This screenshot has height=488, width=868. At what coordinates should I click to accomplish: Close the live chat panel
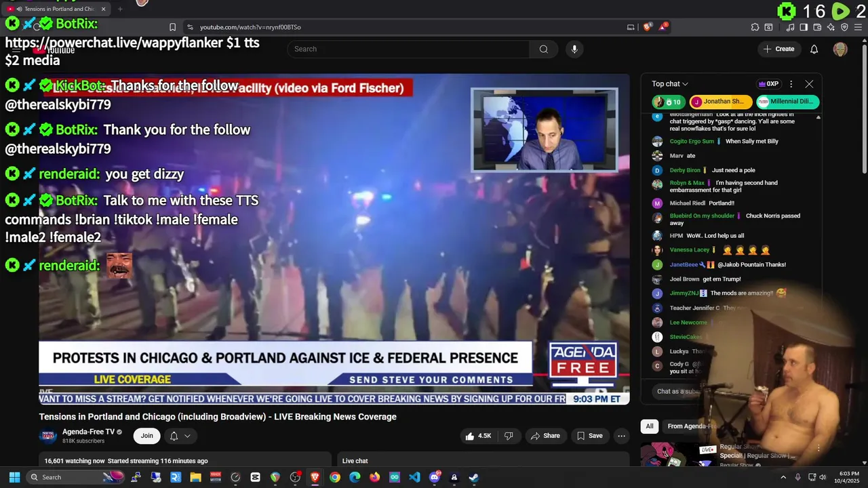(809, 84)
